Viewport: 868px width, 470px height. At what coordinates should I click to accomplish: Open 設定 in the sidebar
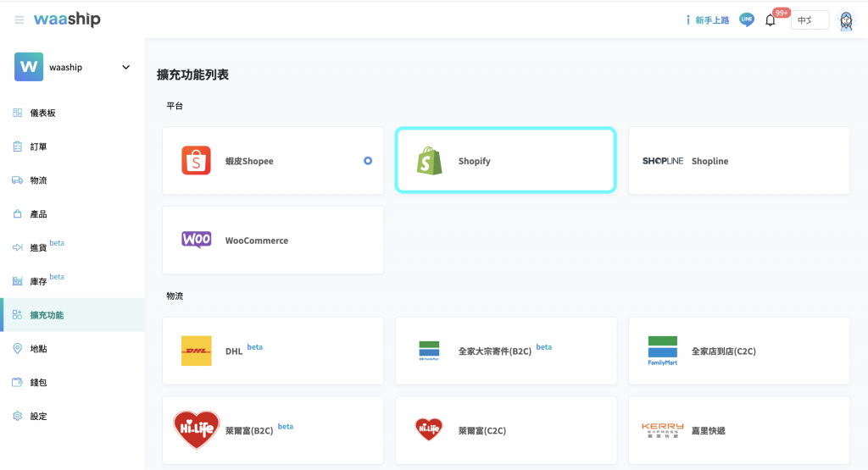coord(38,416)
